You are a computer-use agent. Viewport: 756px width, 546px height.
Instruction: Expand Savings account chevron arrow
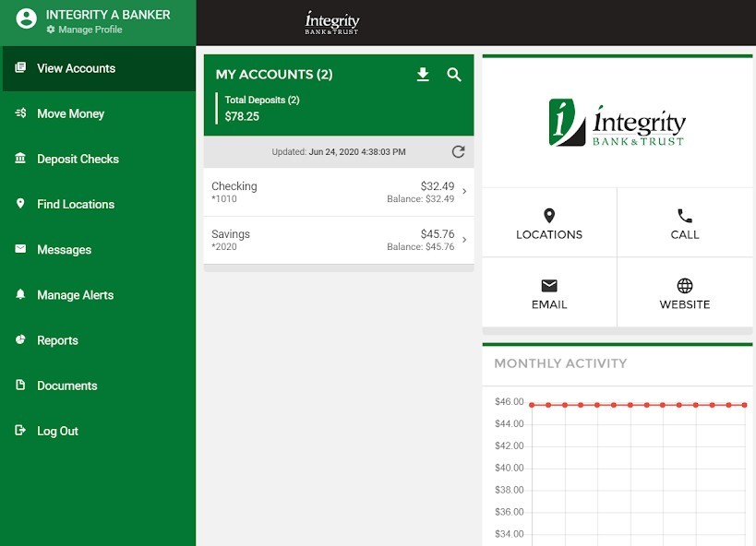coord(464,240)
